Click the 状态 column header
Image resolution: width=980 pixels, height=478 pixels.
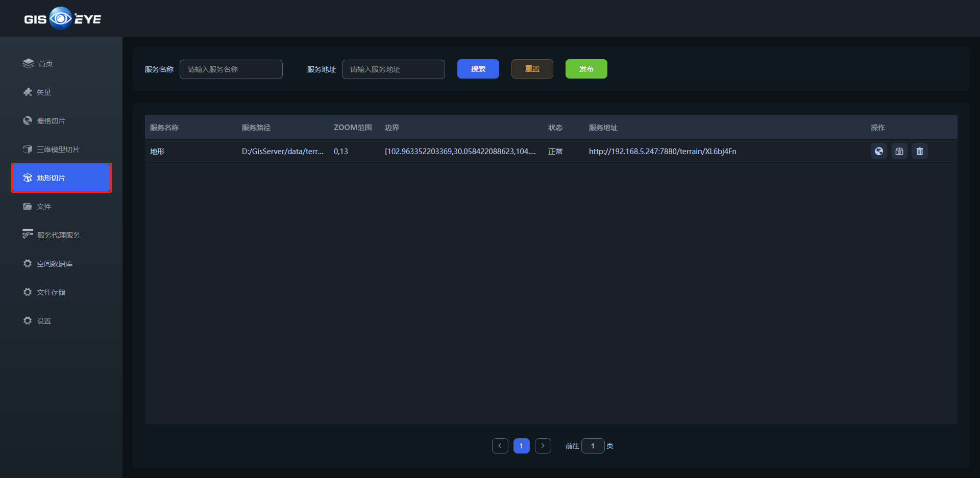click(555, 128)
